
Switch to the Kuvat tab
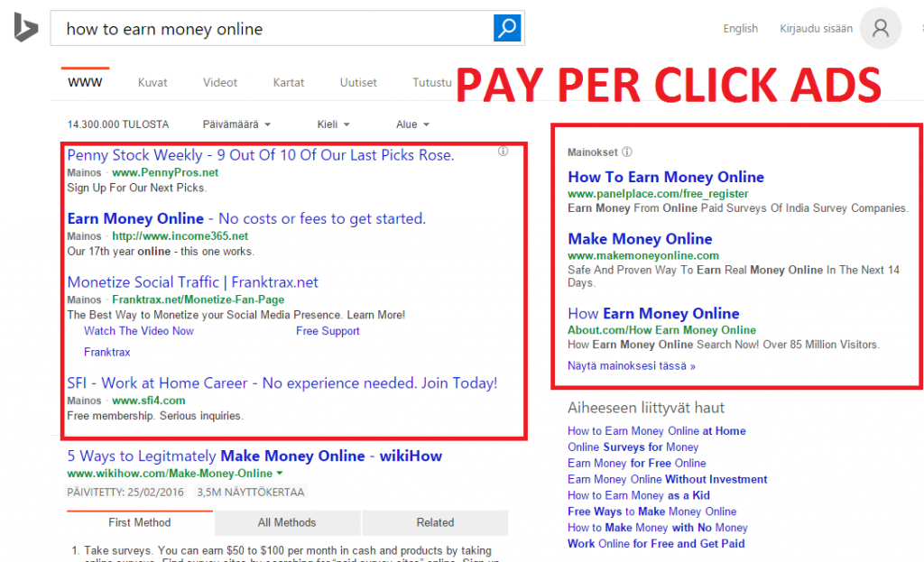152,82
